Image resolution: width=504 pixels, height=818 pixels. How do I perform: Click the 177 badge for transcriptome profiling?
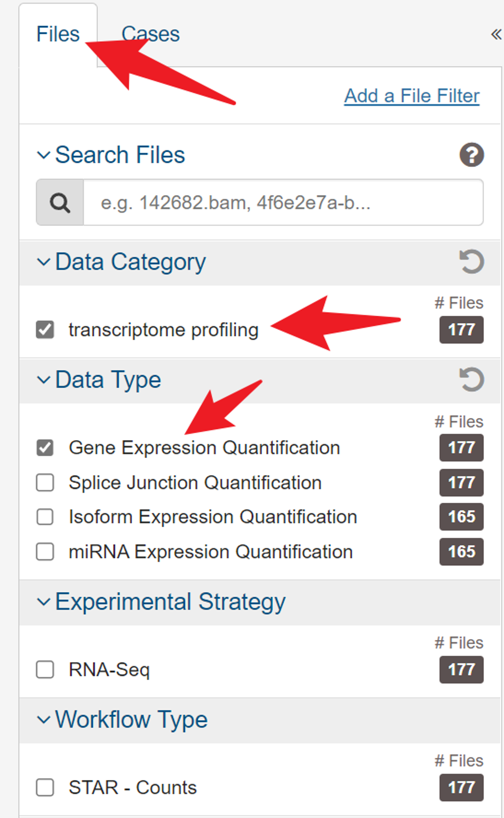(x=461, y=330)
